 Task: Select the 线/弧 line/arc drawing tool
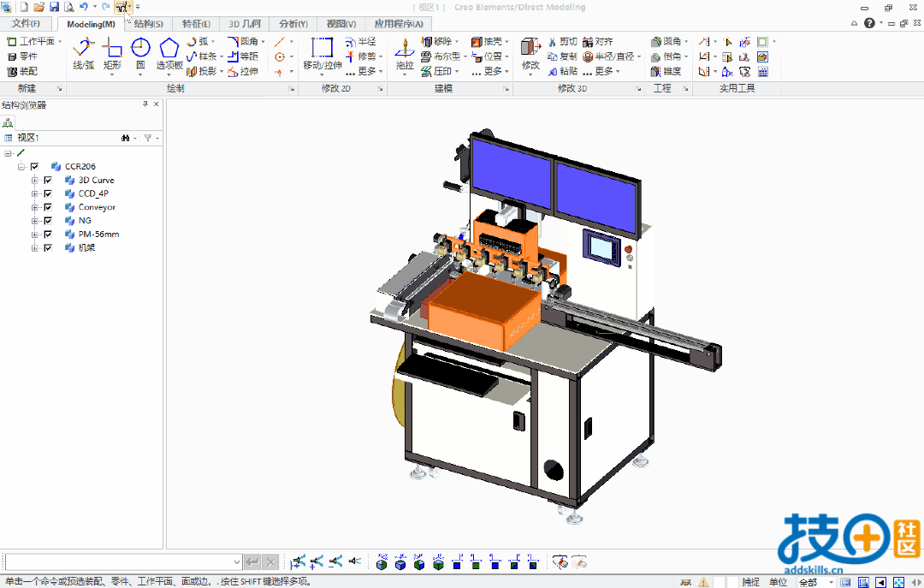point(83,54)
